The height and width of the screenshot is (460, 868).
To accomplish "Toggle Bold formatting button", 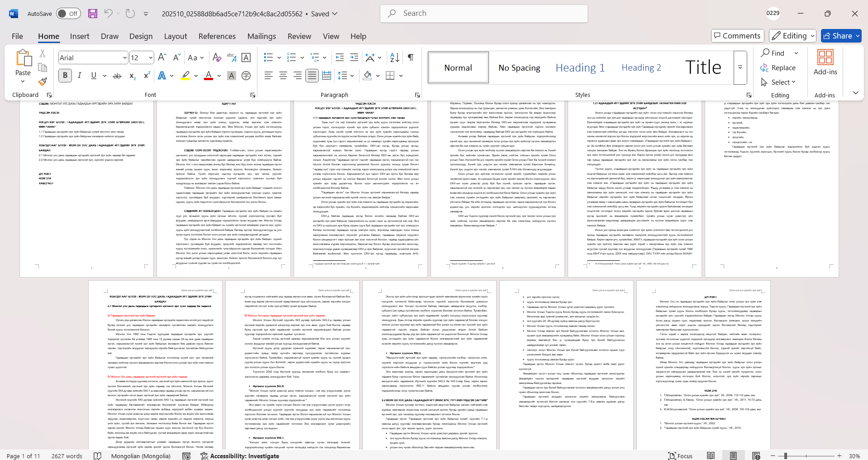I will coord(65,76).
